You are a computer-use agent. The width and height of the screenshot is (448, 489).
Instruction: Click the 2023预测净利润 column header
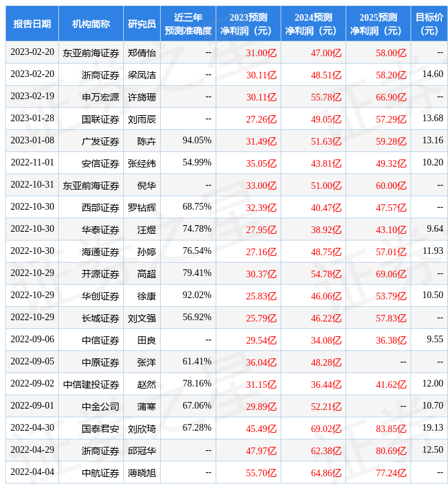coord(248,23)
